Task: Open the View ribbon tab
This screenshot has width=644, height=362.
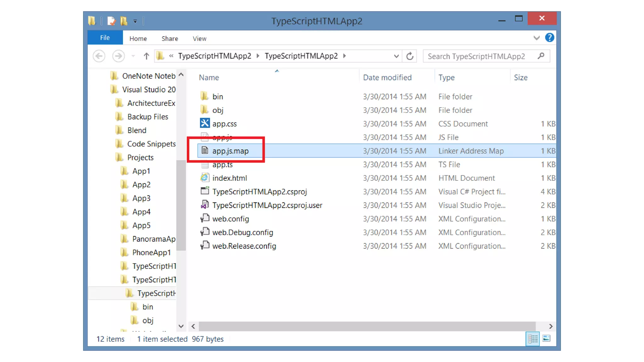Action: coord(199,38)
